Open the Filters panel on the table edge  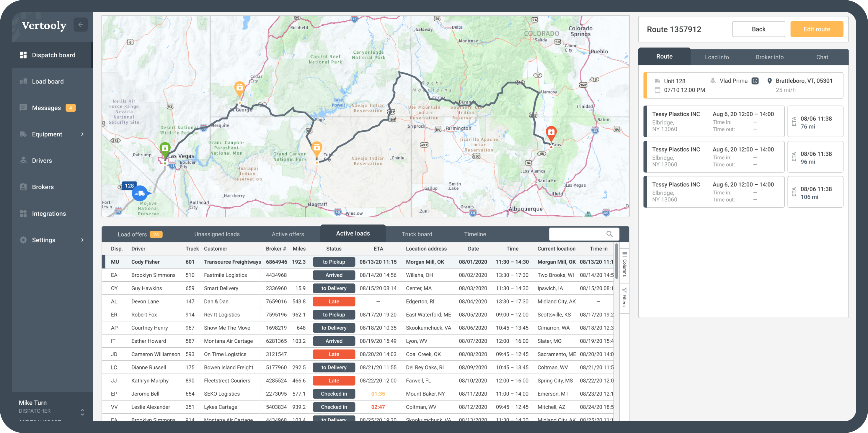[624, 296]
